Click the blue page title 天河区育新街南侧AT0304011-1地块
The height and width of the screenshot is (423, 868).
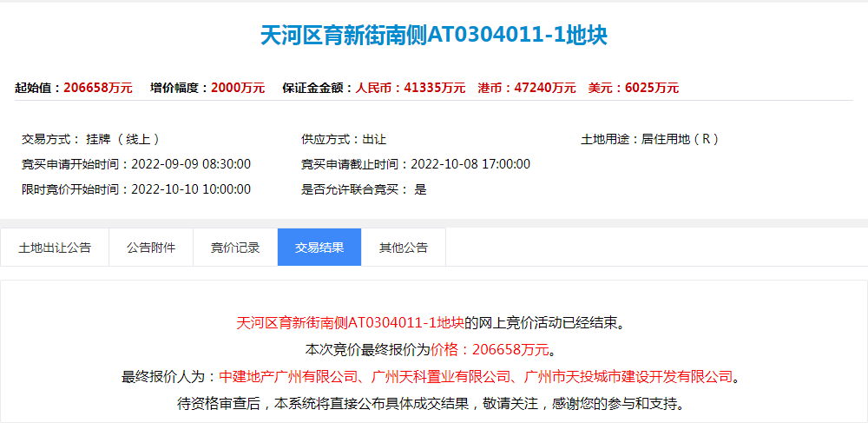click(434, 36)
